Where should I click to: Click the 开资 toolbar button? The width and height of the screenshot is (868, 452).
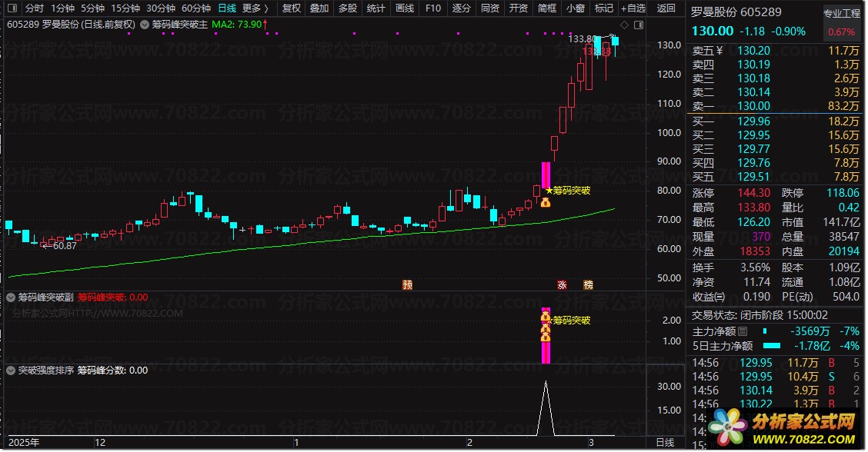518,8
